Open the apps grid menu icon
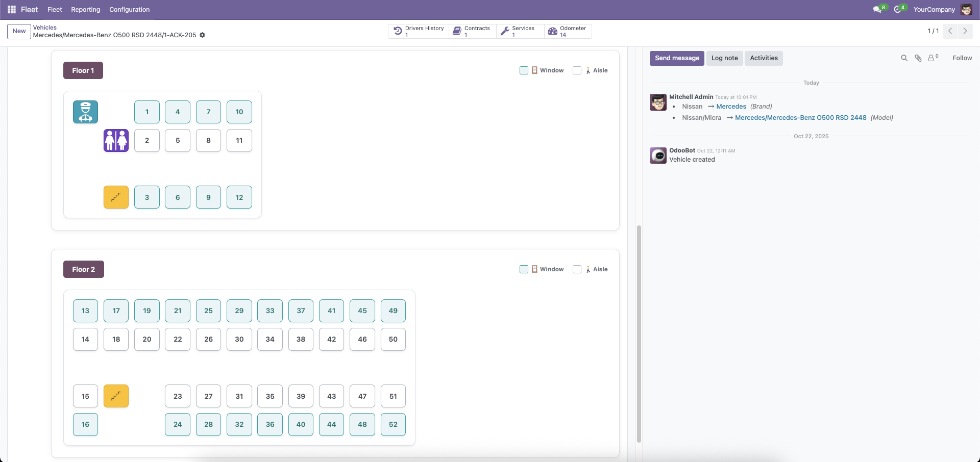 [12, 10]
